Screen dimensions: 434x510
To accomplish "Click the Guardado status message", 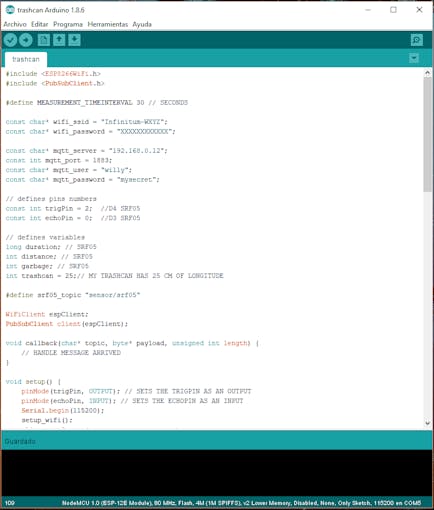I will point(20,441).
